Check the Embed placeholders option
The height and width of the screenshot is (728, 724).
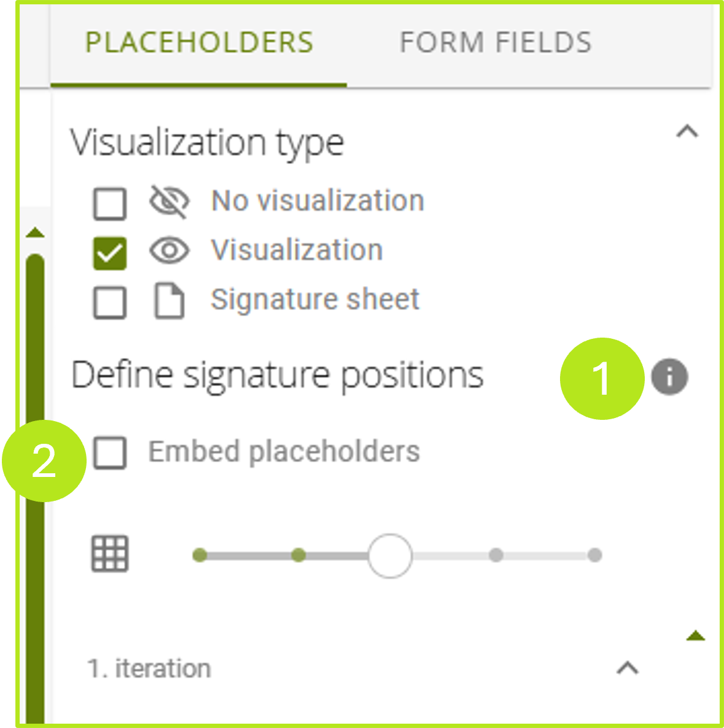(x=111, y=452)
